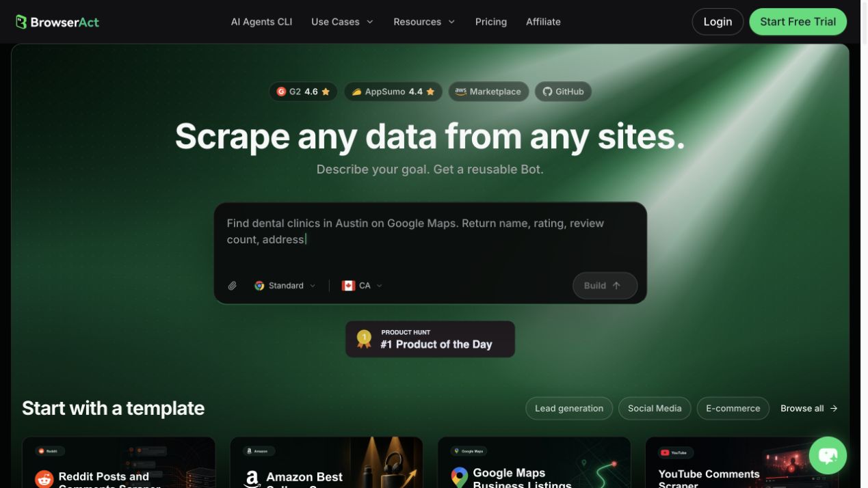Click the paperclip attachment icon
Viewport: 868px width, 488px height.
[x=233, y=286]
